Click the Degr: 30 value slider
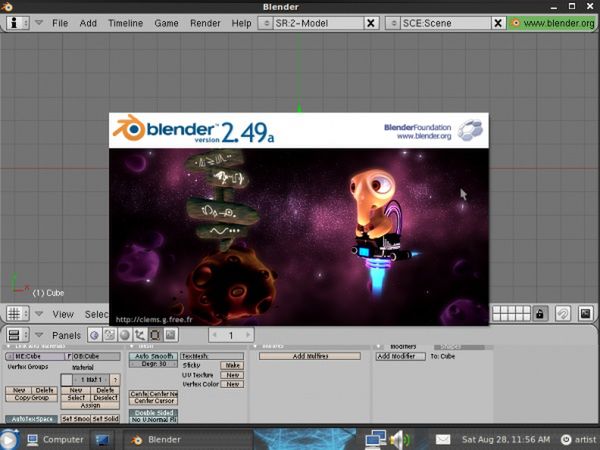The image size is (600, 450). pos(153,364)
